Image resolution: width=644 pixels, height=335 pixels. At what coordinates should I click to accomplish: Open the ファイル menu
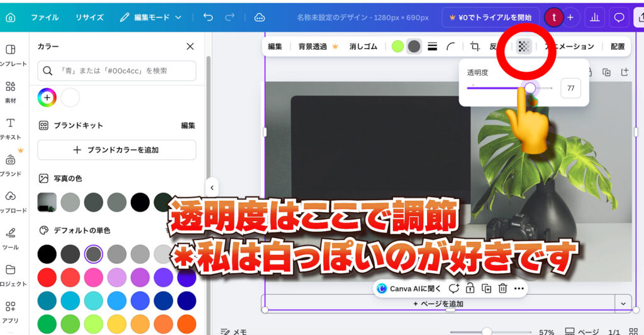(x=45, y=17)
